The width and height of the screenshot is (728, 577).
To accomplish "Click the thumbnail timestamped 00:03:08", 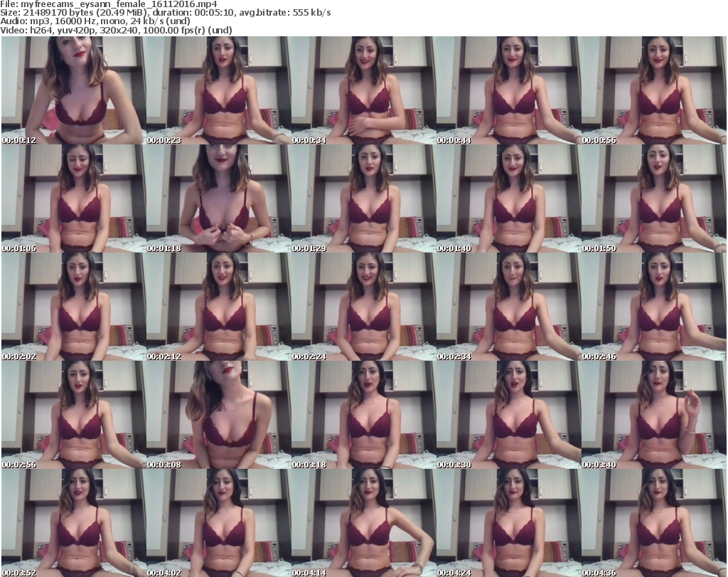I will pos(218,415).
